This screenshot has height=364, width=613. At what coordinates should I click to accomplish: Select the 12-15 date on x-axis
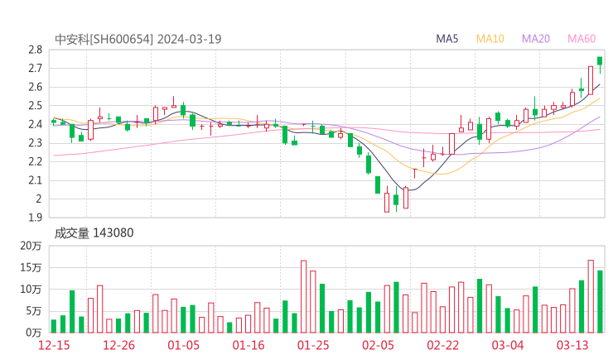point(55,345)
